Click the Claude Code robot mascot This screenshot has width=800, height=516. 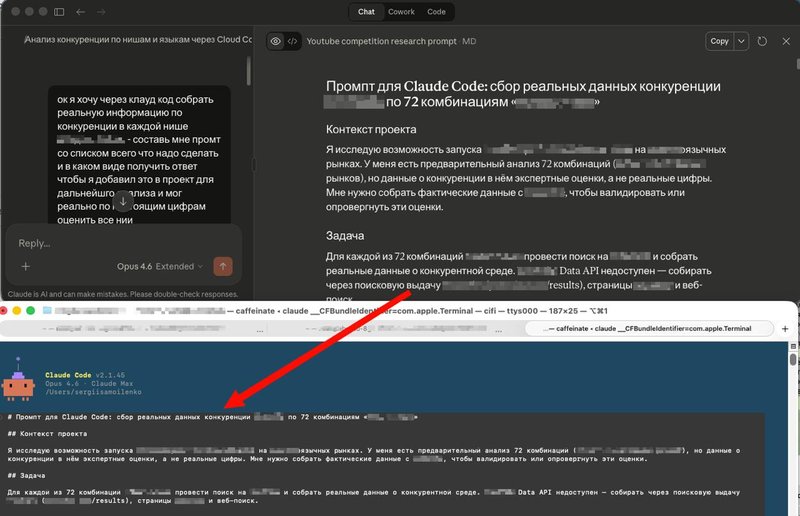18,379
